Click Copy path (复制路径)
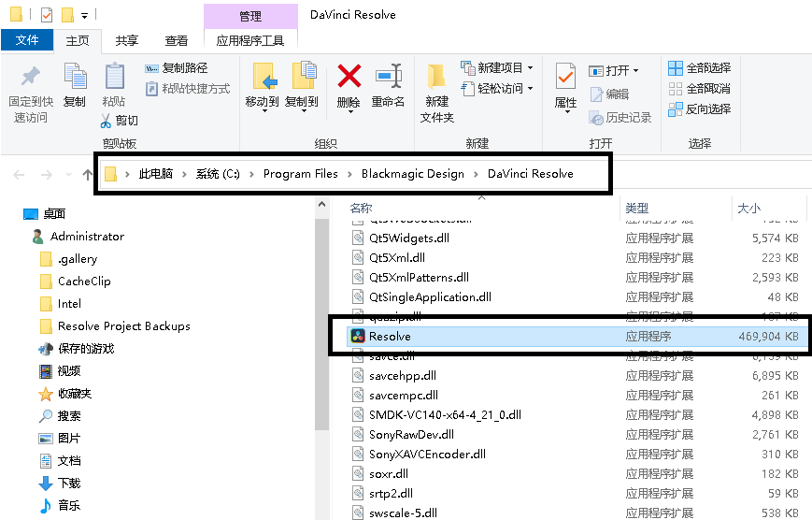The height and width of the screenshot is (520, 812). click(177, 68)
